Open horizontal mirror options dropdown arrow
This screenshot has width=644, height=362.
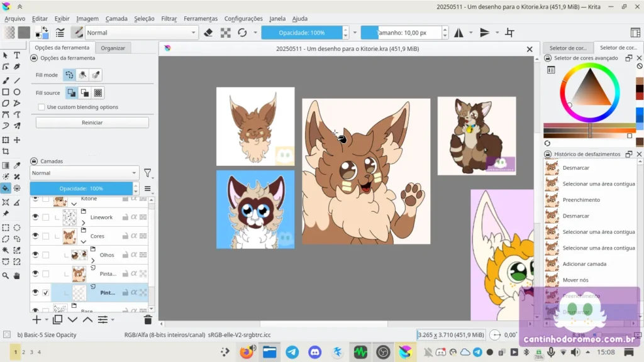470,33
